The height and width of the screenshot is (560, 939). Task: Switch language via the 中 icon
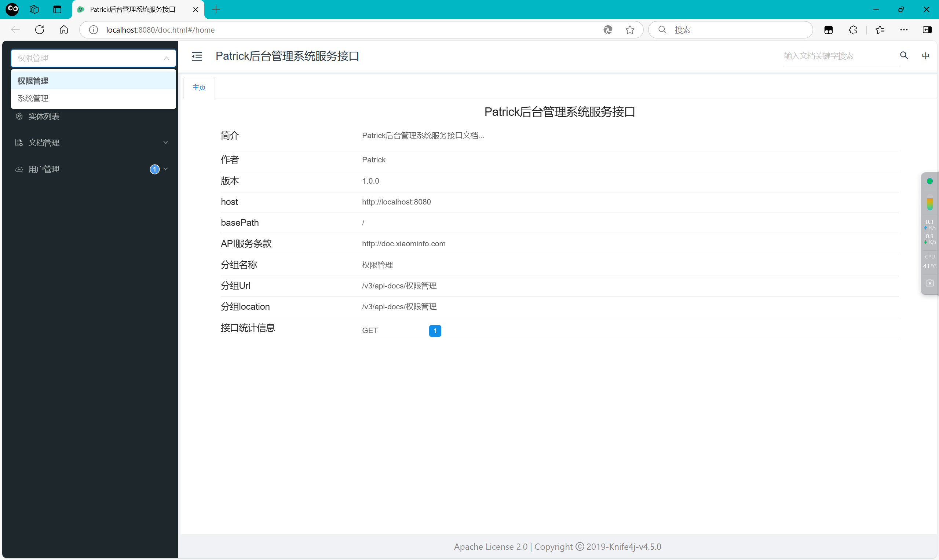[925, 56]
